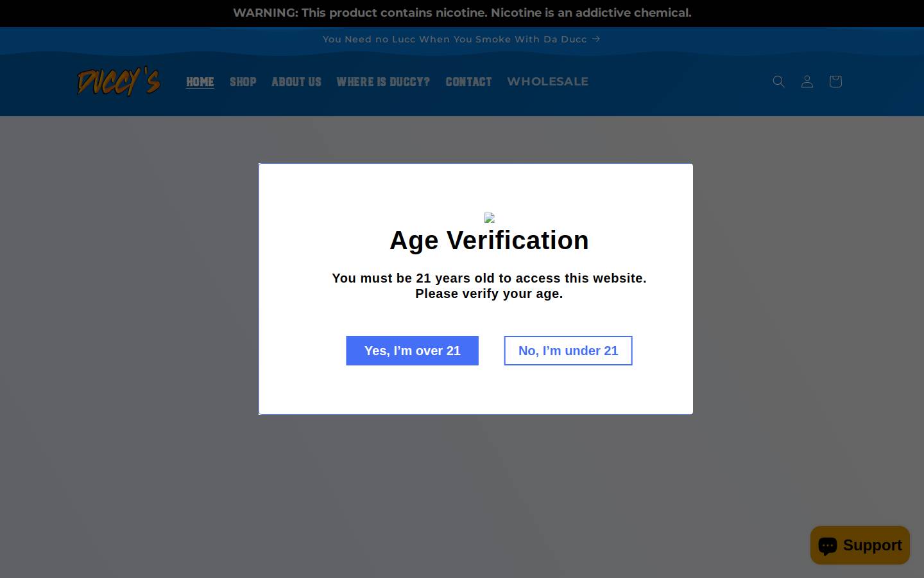Viewport: 924px width, 578px height.
Task: Visit the About Us page
Action: tap(296, 82)
